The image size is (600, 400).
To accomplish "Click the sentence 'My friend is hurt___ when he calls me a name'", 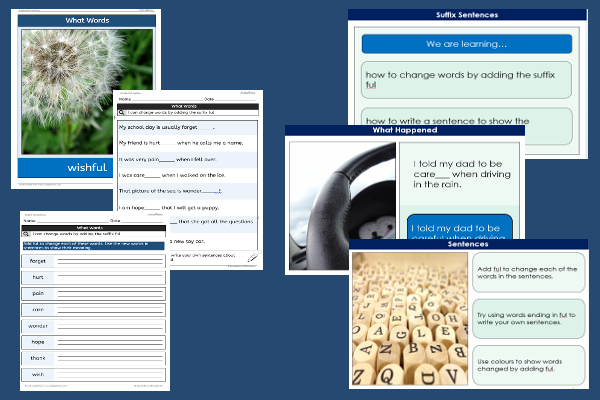I will coord(181,143).
